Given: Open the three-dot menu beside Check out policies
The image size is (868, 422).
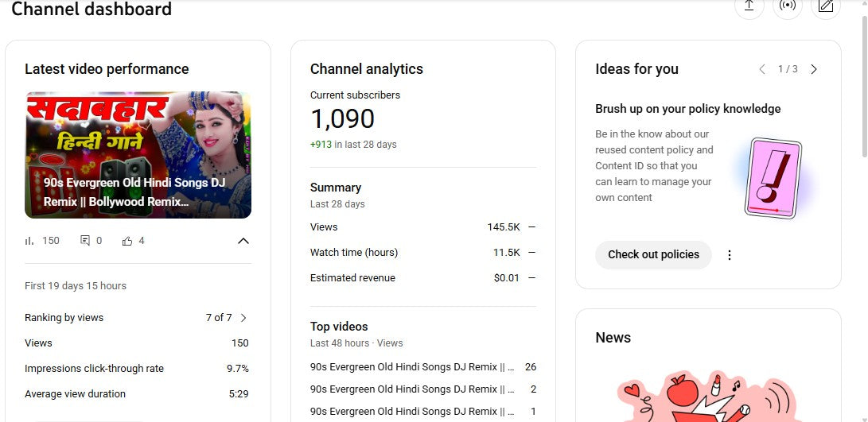Looking at the screenshot, I should pos(730,255).
